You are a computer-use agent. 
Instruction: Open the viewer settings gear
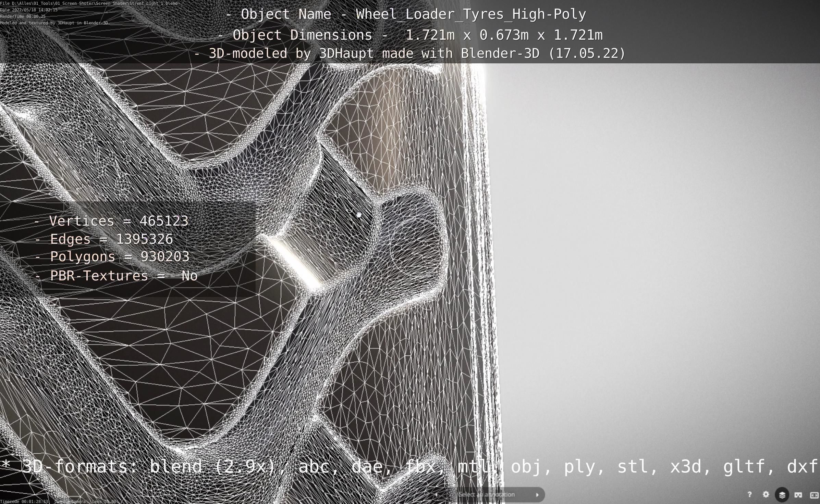[x=766, y=494]
